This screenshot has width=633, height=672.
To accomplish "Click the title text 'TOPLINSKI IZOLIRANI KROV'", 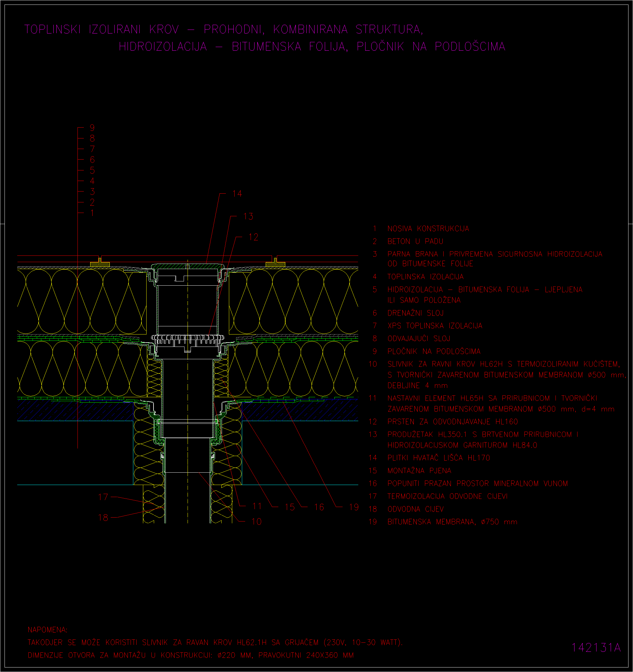I will click(x=102, y=30).
